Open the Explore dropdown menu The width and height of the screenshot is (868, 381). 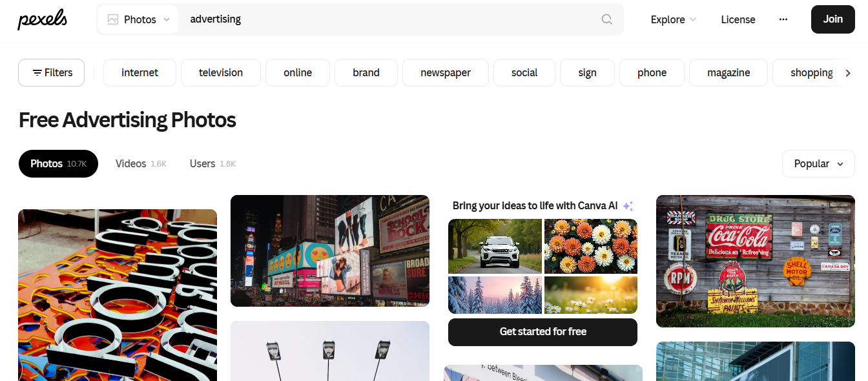[668, 20]
